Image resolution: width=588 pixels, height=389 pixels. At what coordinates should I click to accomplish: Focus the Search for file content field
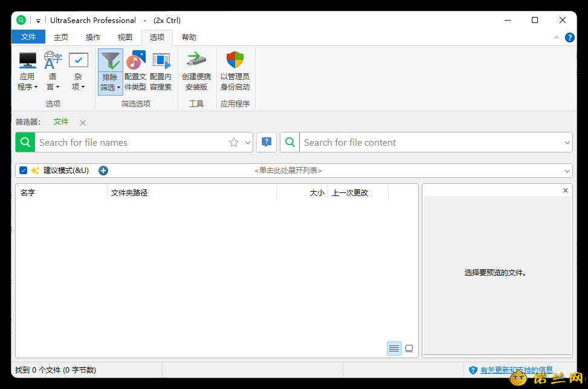point(430,142)
